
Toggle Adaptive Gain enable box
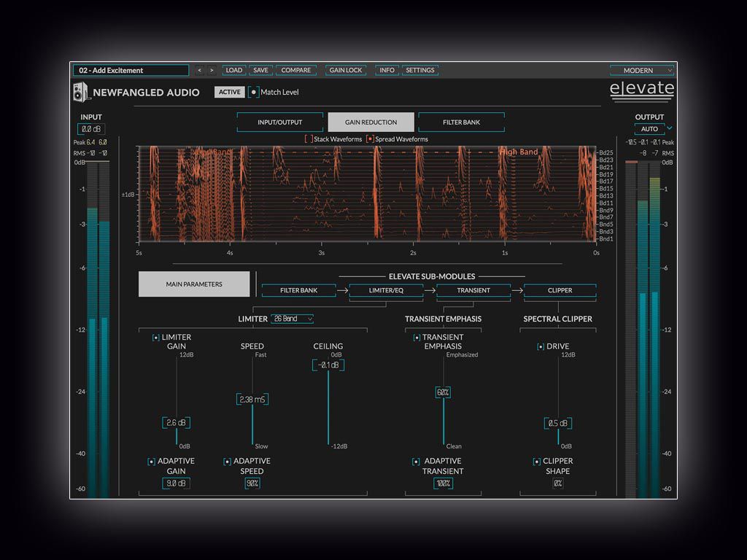pos(151,462)
